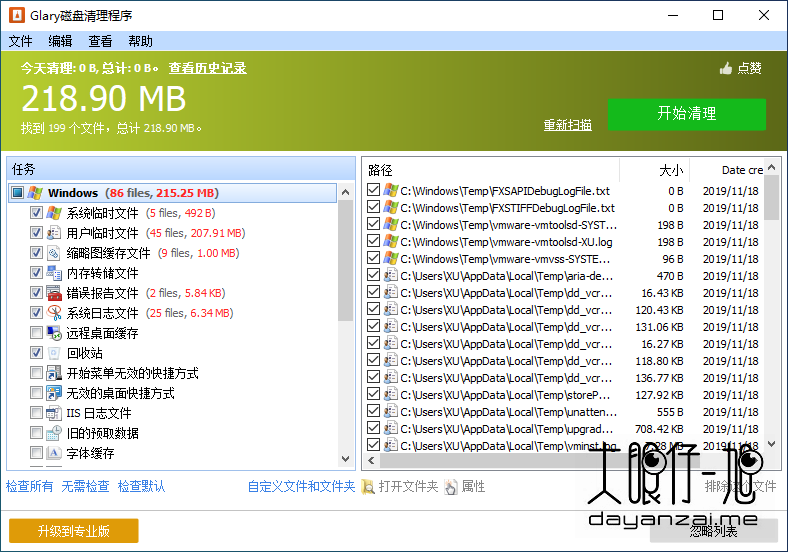
Task: Sort by the Date cre column header
Action: click(x=727, y=170)
